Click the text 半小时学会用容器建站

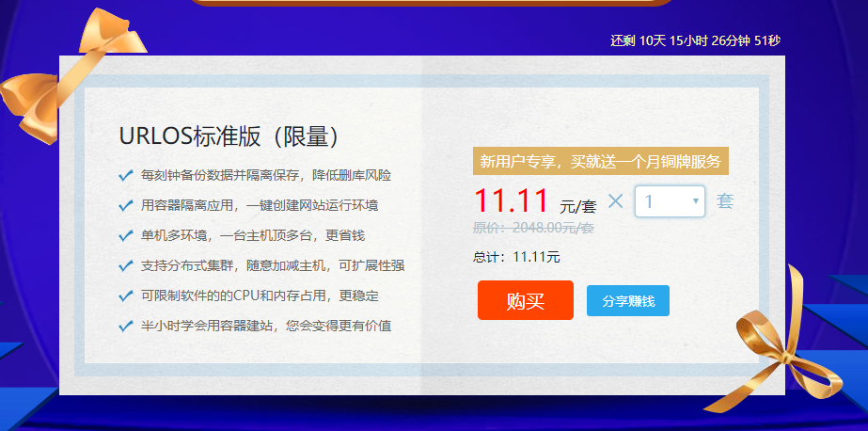point(207,326)
